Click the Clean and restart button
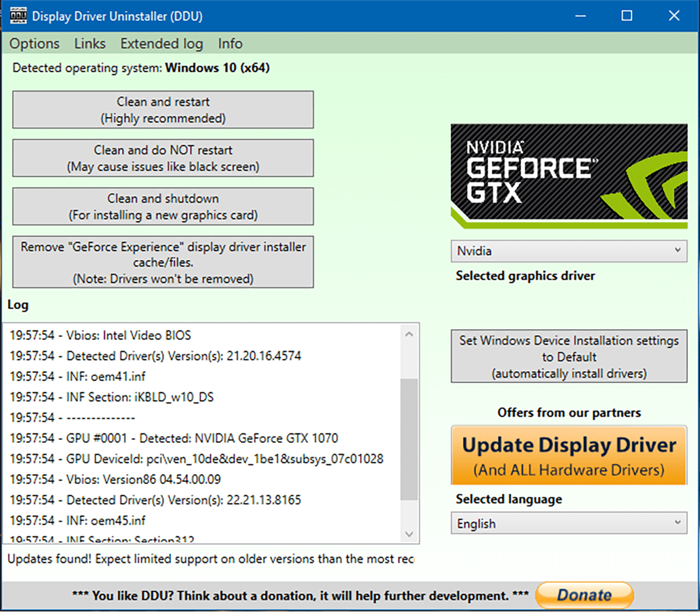 pyautogui.click(x=163, y=110)
